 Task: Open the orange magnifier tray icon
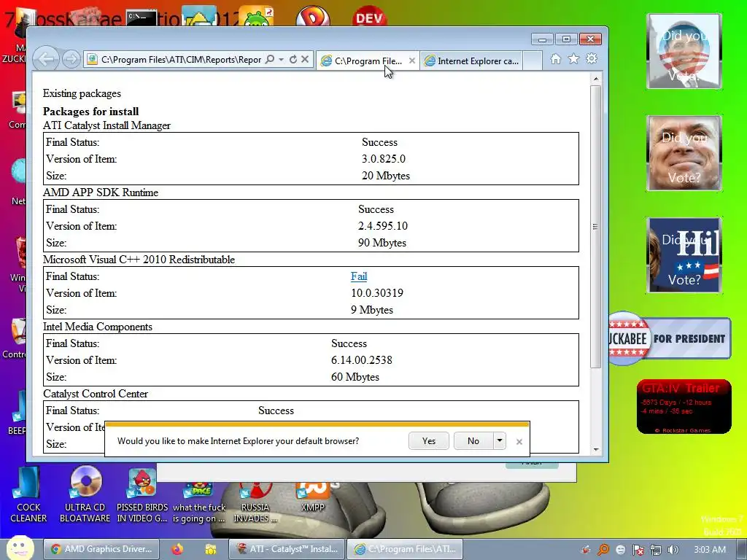pyautogui.click(x=603, y=550)
